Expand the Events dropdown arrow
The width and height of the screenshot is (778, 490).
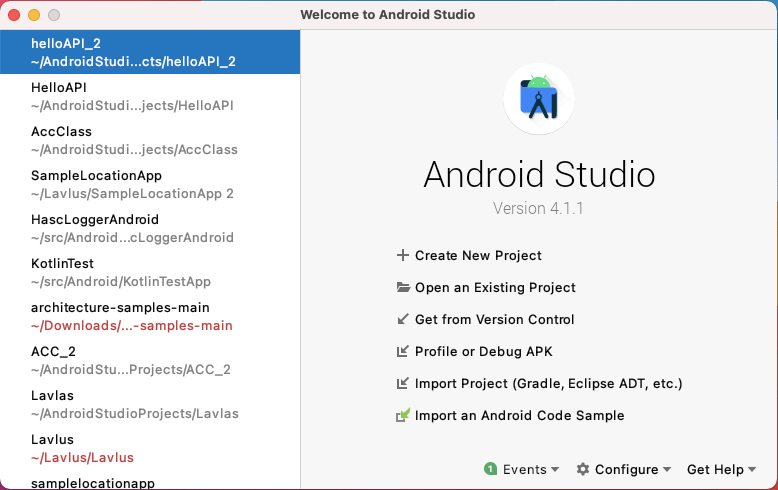[555, 469]
